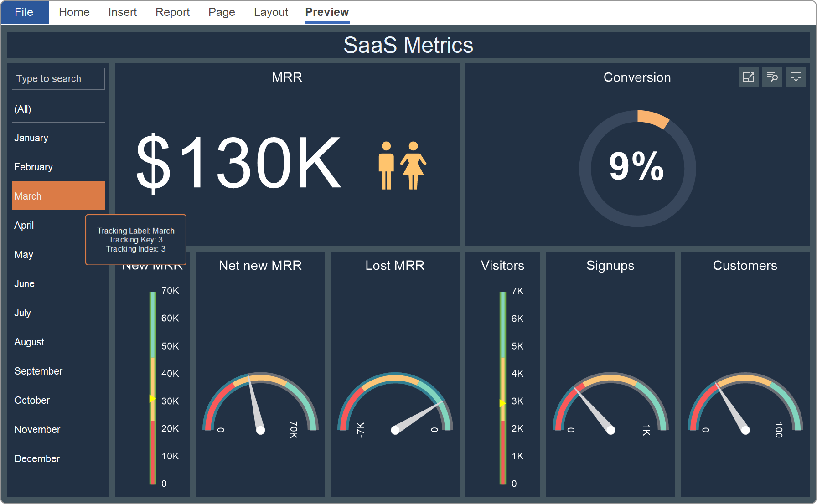Go to the Insert tab
Image resolution: width=817 pixels, height=504 pixels.
pyautogui.click(x=122, y=12)
